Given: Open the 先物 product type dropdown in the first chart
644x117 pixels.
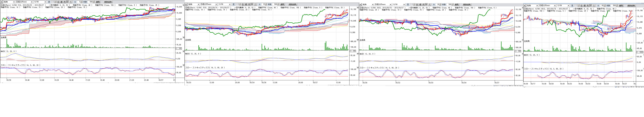Looking at the screenshot, I should point(14,2).
